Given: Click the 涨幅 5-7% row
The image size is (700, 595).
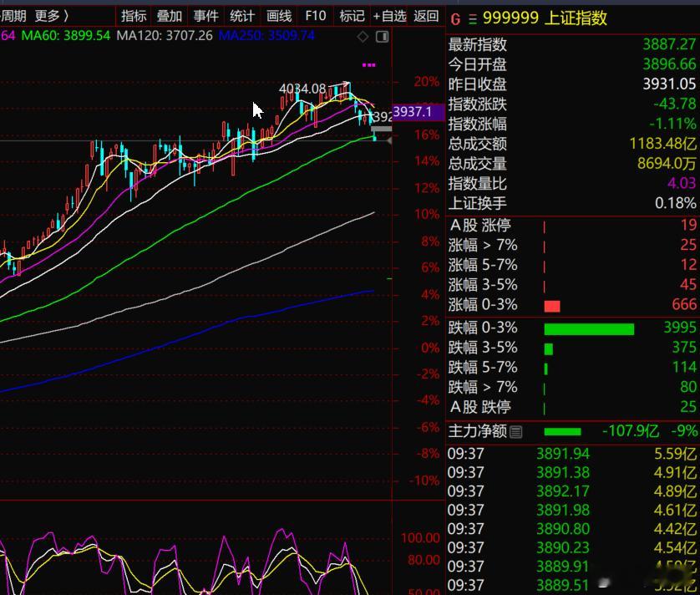Looking at the screenshot, I should click(572, 266).
